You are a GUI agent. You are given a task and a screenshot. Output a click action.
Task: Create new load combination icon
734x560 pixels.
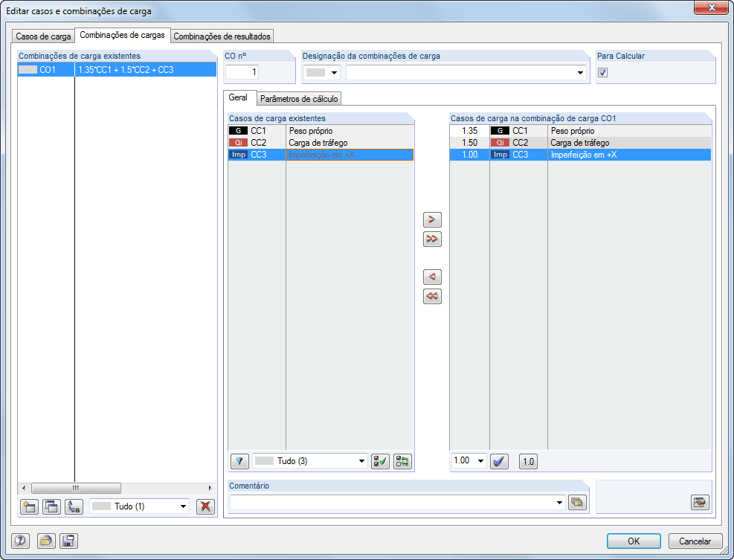click(30, 506)
